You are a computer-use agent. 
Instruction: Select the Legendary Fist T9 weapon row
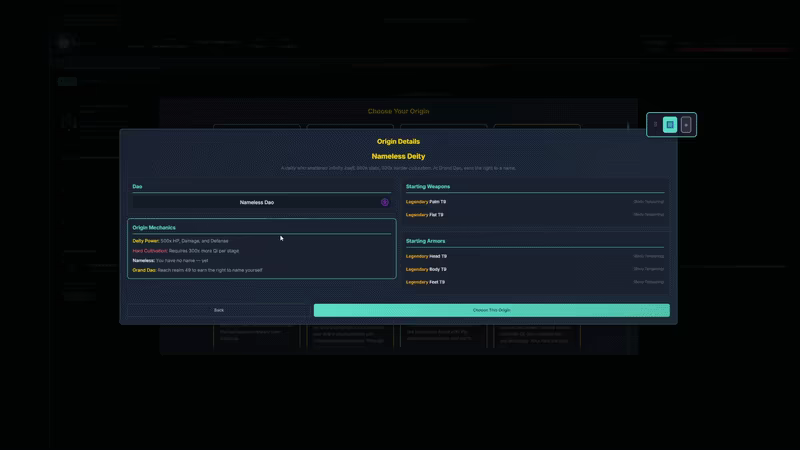tap(535, 215)
